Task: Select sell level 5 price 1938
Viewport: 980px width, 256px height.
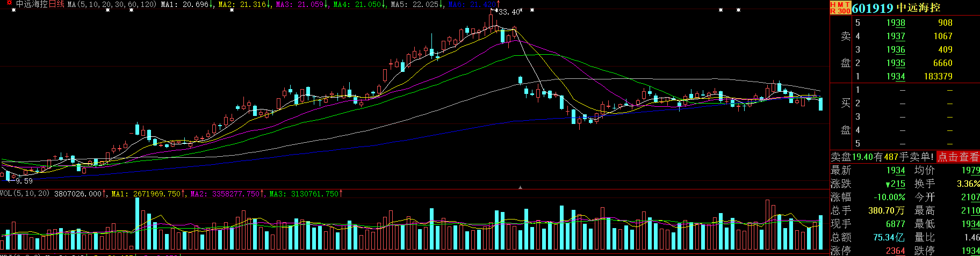Action: [895, 23]
